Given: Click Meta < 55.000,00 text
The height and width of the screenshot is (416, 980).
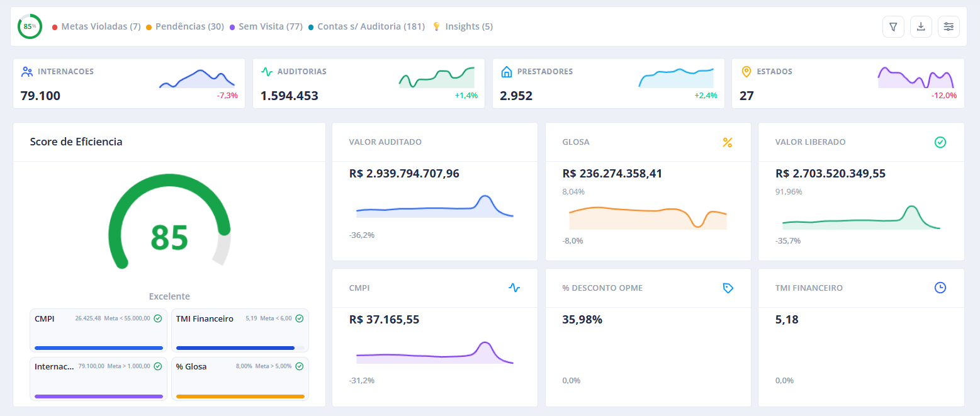Looking at the screenshot, I should [127, 318].
